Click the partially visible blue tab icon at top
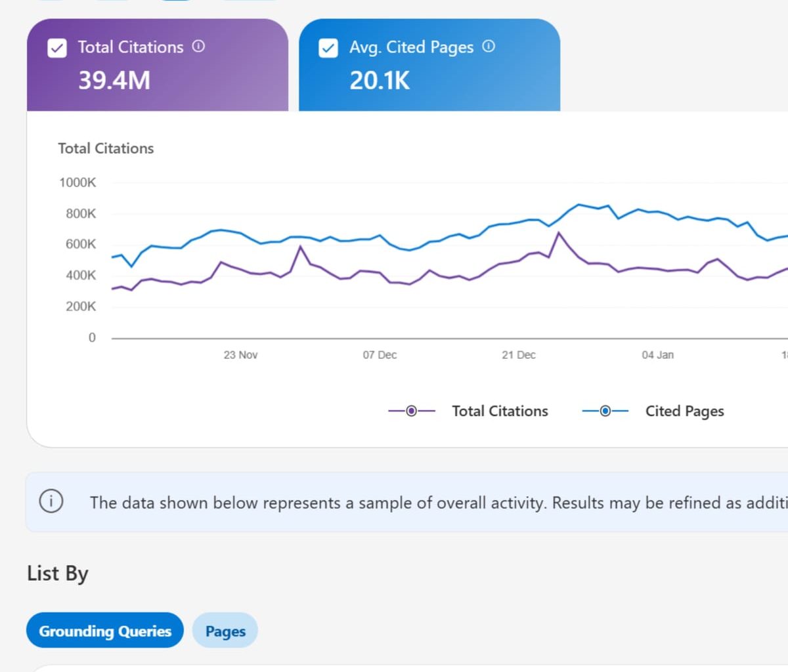 [176, 3]
